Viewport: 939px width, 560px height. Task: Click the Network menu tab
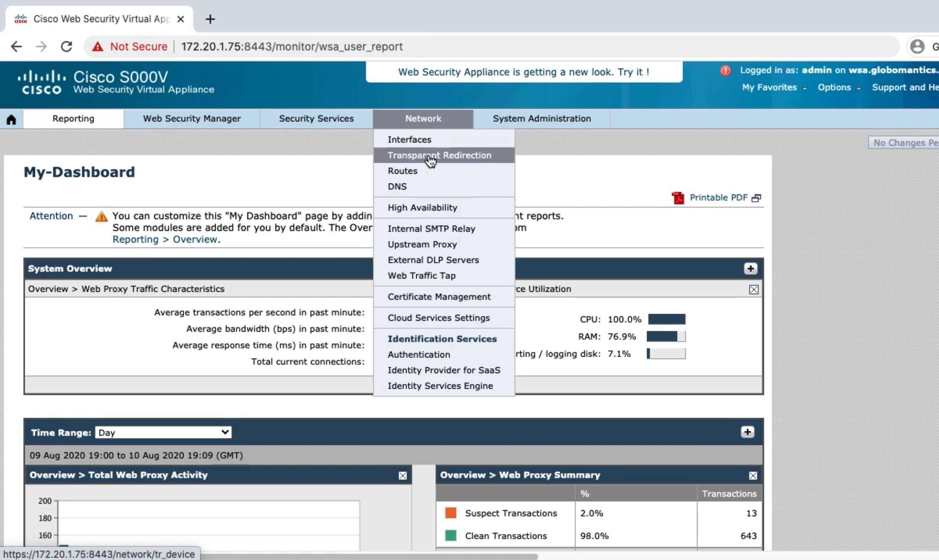(423, 118)
